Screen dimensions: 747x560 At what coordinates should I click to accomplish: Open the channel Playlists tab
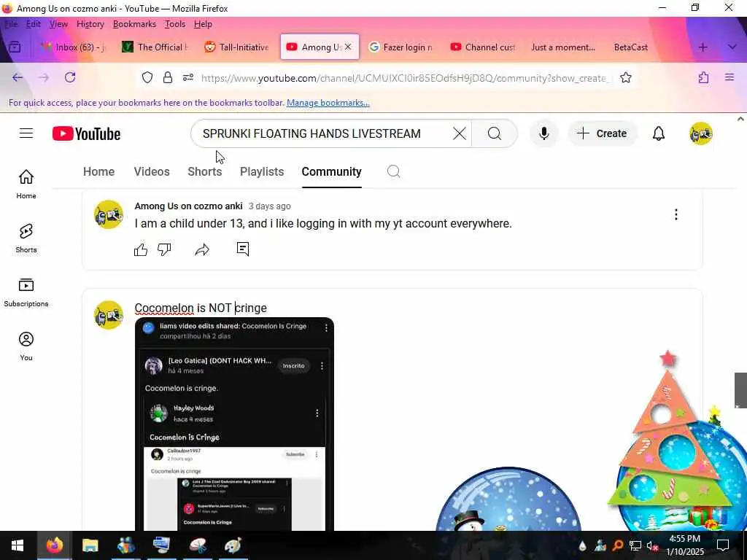pyautogui.click(x=262, y=171)
